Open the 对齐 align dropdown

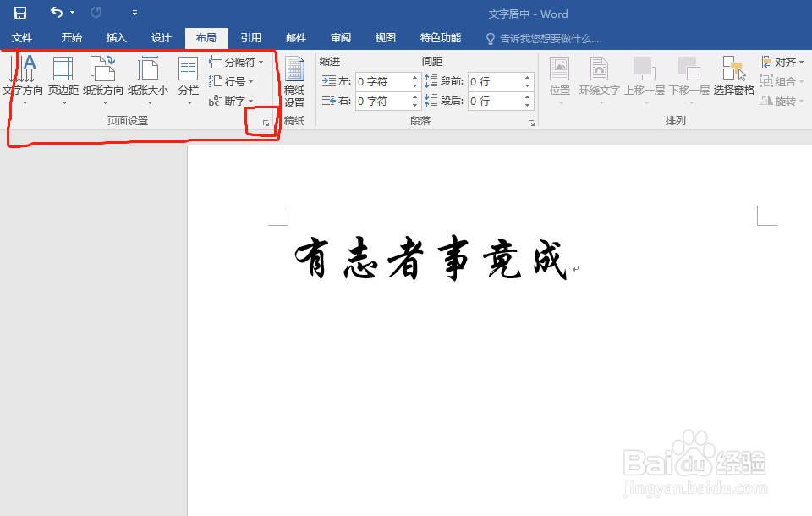click(x=782, y=62)
